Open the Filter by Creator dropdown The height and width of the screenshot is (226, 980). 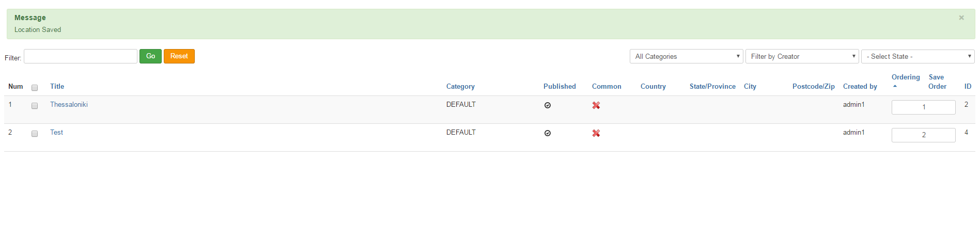pyautogui.click(x=802, y=56)
